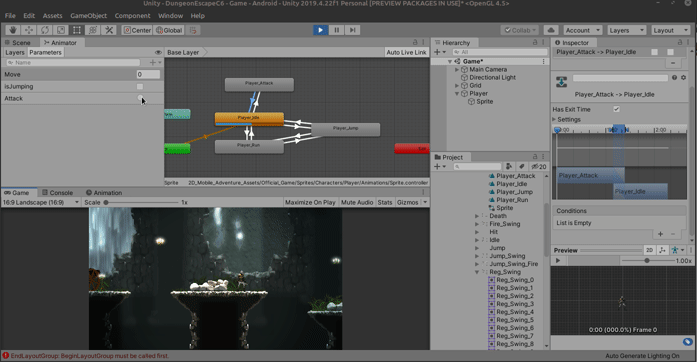Toggle Stats overlay button

[385, 202]
